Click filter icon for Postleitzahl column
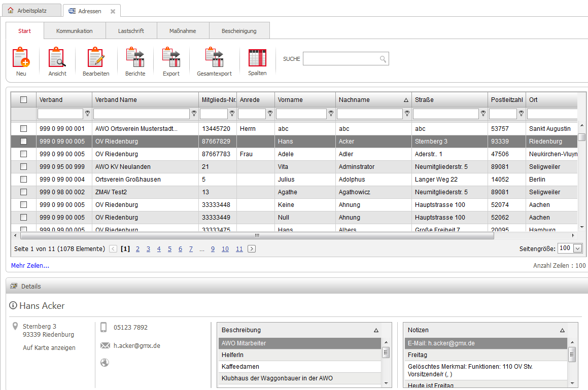The height and width of the screenshot is (390, 588). pos(521,113)
